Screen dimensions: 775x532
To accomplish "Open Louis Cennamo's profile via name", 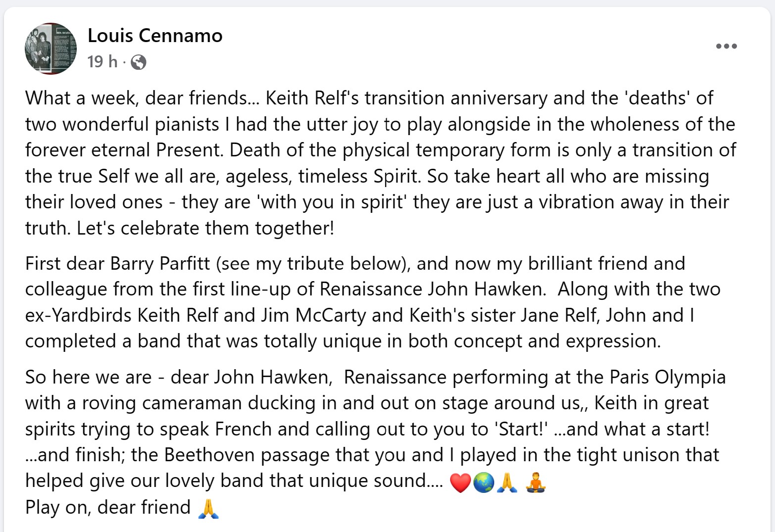I will pyautogui.click(x=155, y=36).
